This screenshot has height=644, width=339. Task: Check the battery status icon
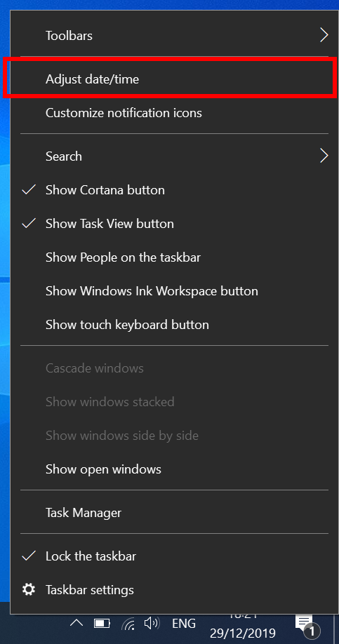pos(102,624)
